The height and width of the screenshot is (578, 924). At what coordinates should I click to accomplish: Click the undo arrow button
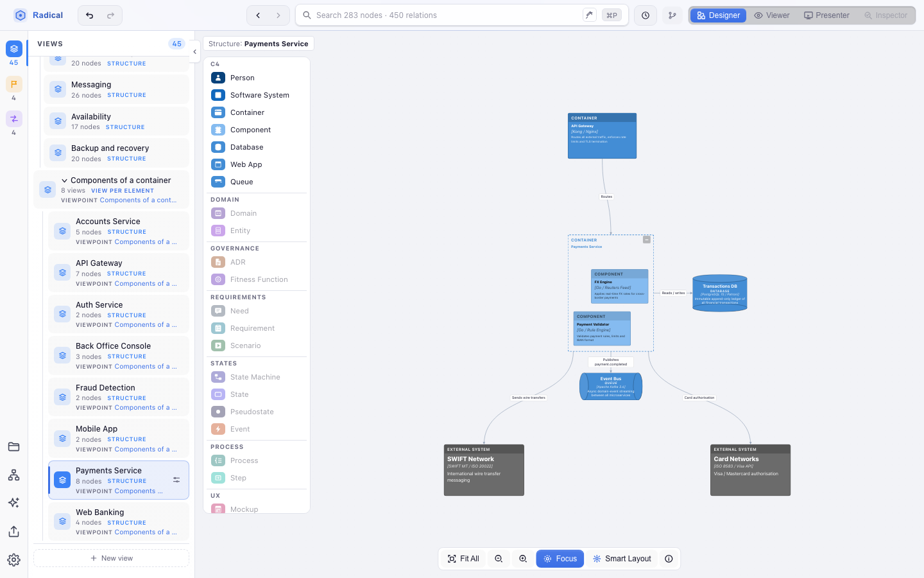coord(90,15)
